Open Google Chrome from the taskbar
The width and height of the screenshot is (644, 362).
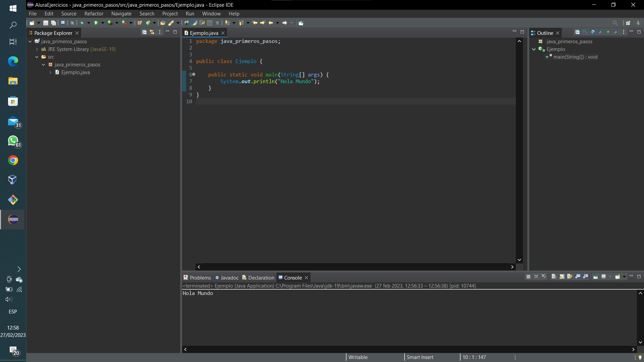pos(13,160)
